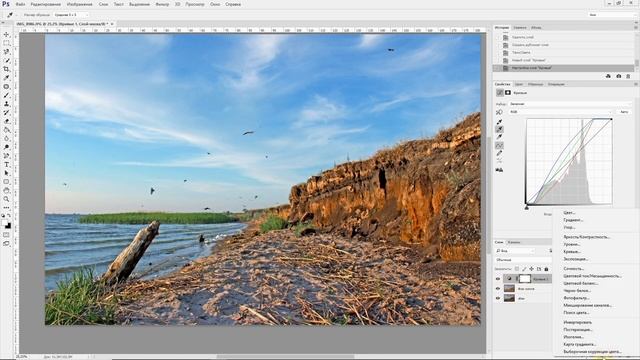This screenshot has height=360, width=640.
Task: Choose the edit-points curve mode icon
Action: pyautogui.click(x=499, y=145)
